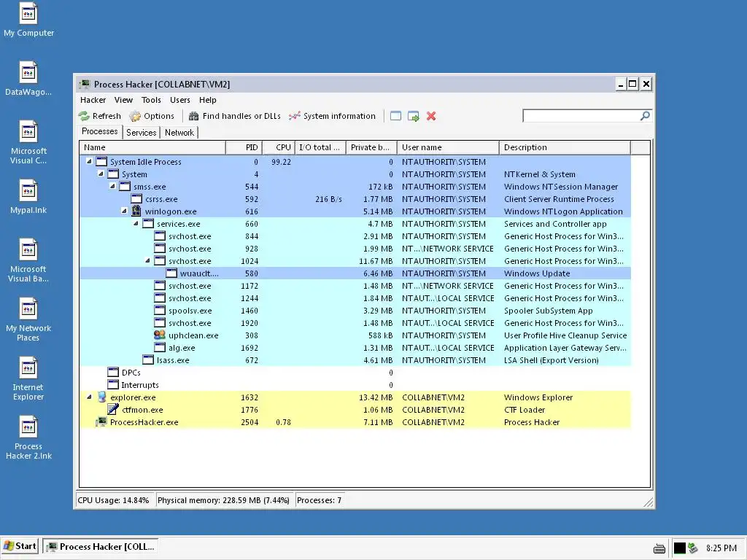Select the DataWago... desktop icon
This screenshot has height=560, width=747.
(x=28, y=79)
